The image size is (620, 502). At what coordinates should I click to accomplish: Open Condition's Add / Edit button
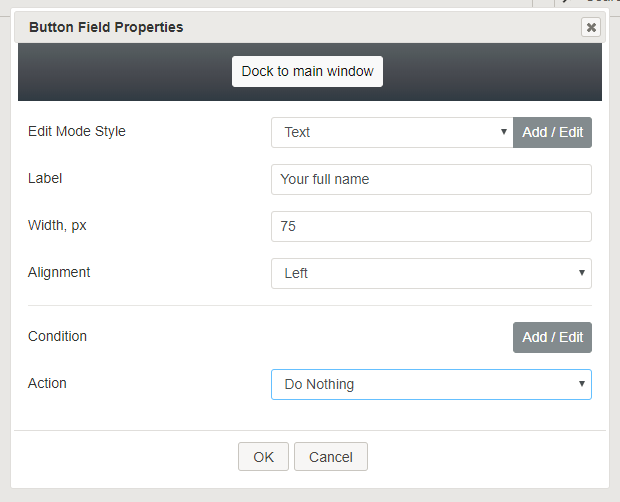[552, 338]
